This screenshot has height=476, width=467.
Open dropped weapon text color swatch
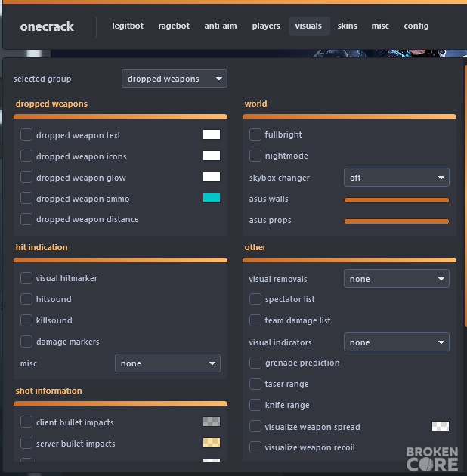212,134
